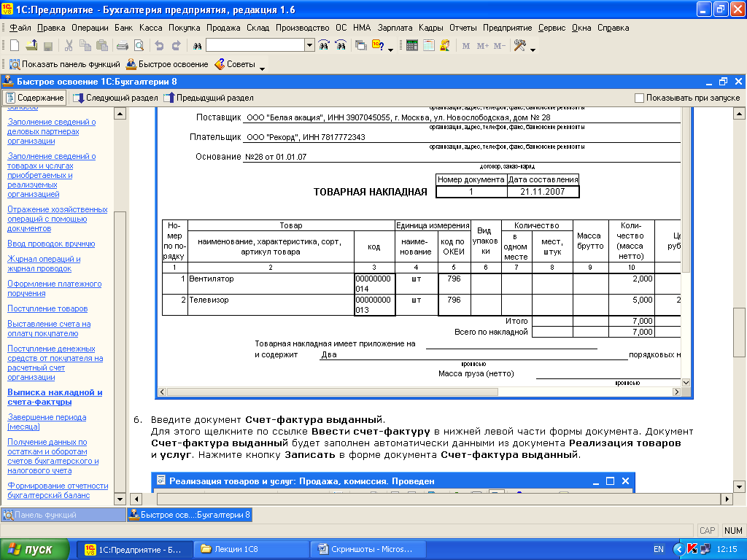Click the Быстрое осв...Бухгалтерии 8 window tab
This screenshot has width=747, height=560.
(x=190, y=515)
